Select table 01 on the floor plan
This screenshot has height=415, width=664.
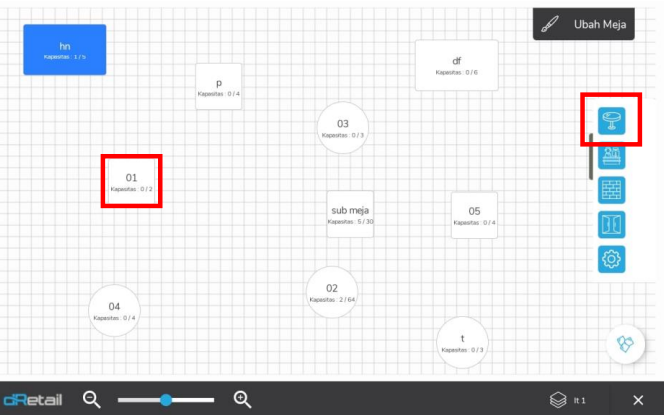pyautogui.click(x=131, y=181)
